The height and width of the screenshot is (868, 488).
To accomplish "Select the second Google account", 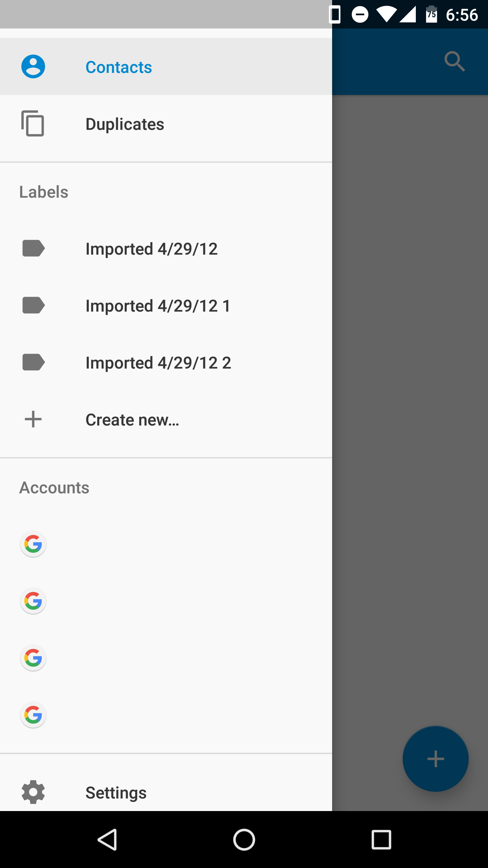I will click(33, 601).
